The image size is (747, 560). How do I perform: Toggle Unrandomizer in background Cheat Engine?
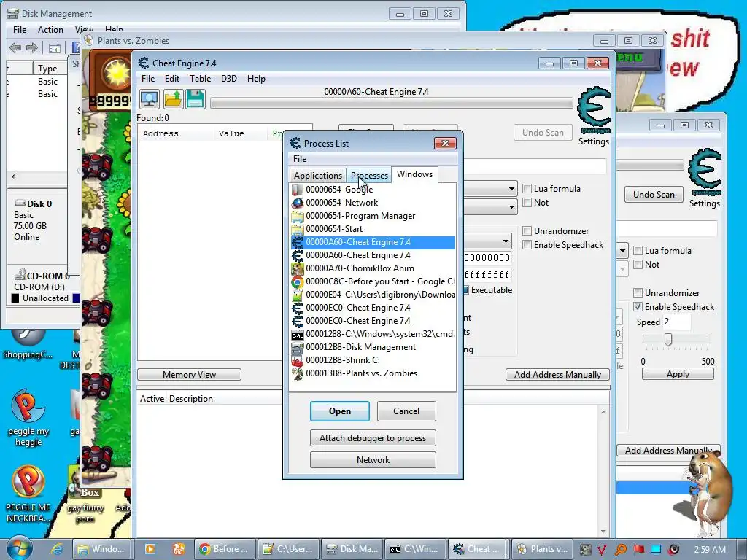tap(638, 293)
